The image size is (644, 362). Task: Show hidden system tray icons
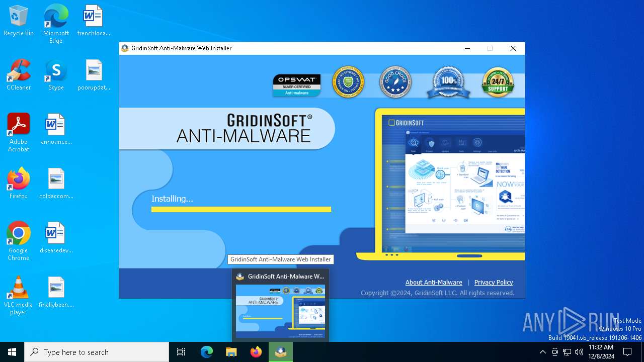pos(542,352)
